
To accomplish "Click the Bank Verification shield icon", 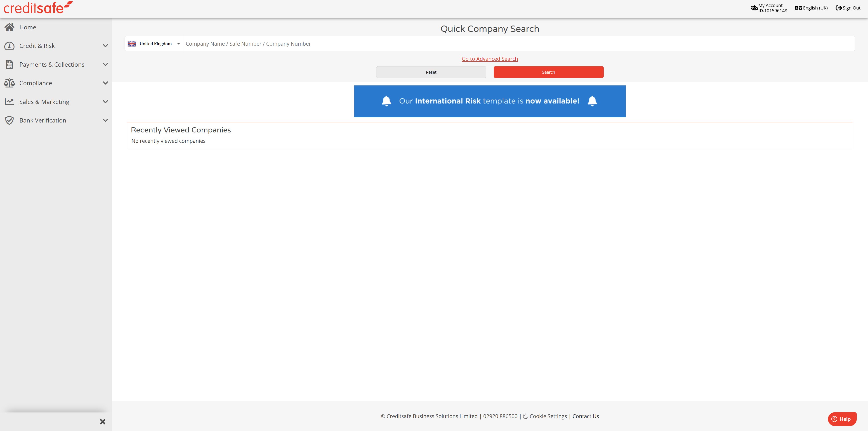I will [9, 120].
